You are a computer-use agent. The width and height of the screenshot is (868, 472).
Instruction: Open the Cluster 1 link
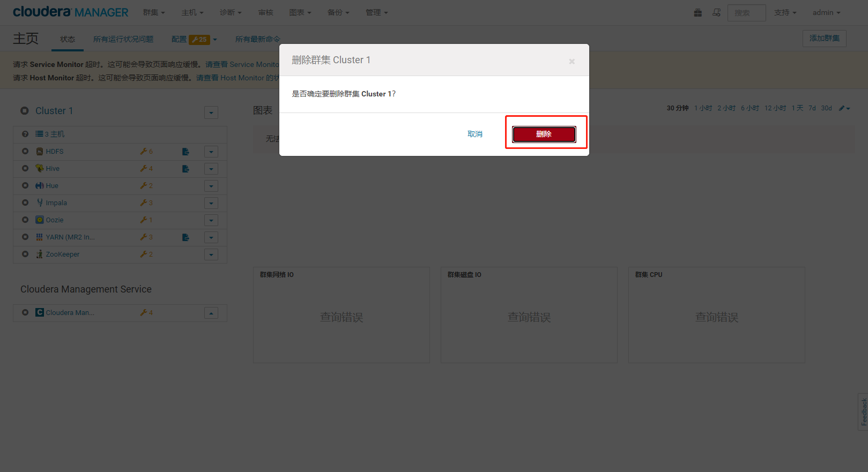coord(54,111)
